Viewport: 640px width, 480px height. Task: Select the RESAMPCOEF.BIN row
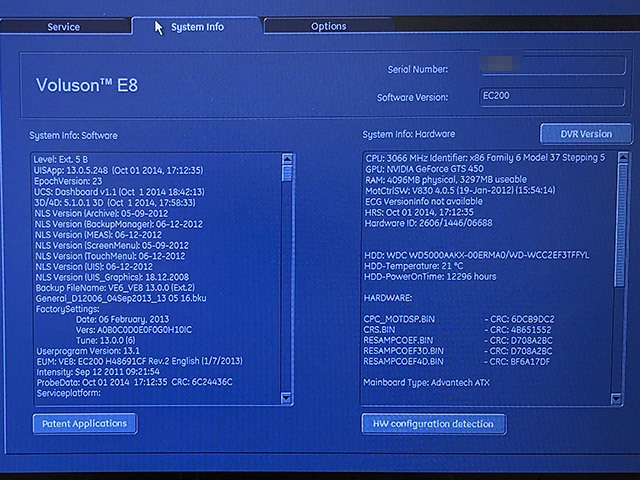click(x=458, y=340)
